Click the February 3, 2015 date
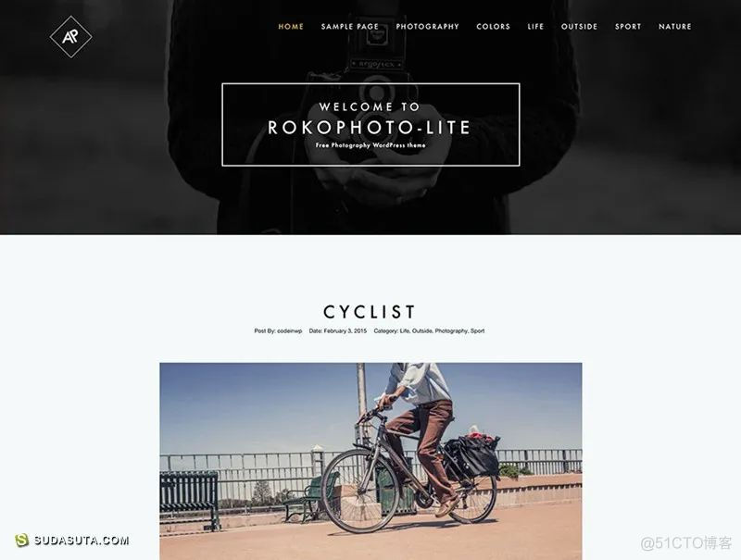The width and height of the screenshot is (741, 560). tap(345, 331)
